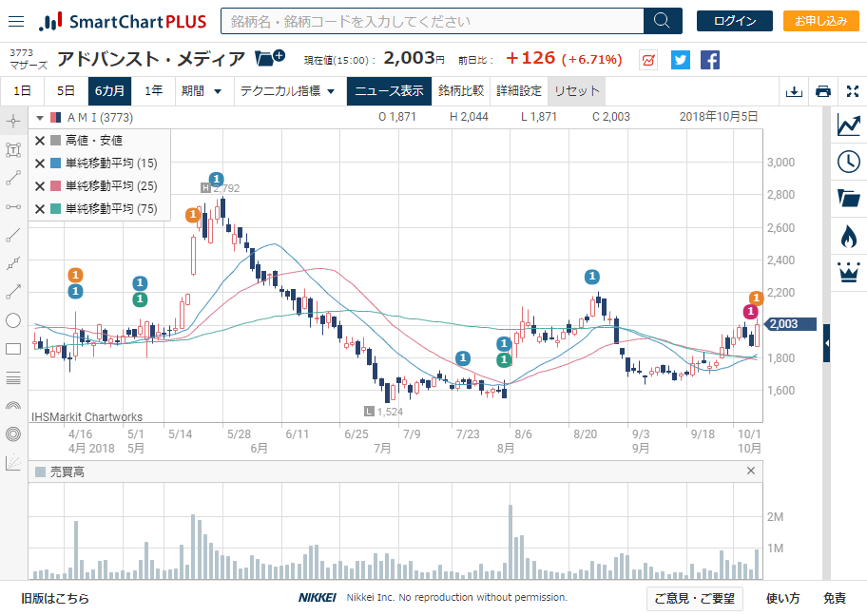Image resolution: width=867 pixels, height=616 pixels.
Task: Select the 5日 period tab
Action: click(x=66, y=91)
